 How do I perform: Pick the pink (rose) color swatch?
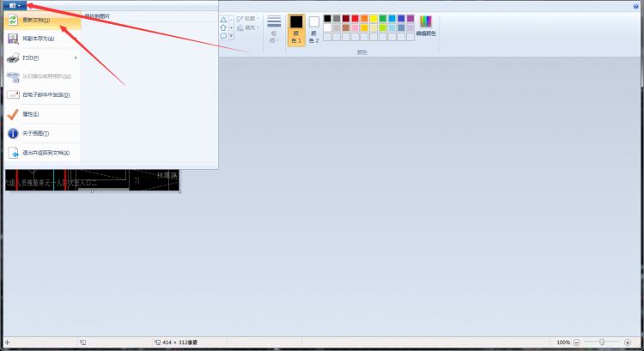click(x=355, y=28)
